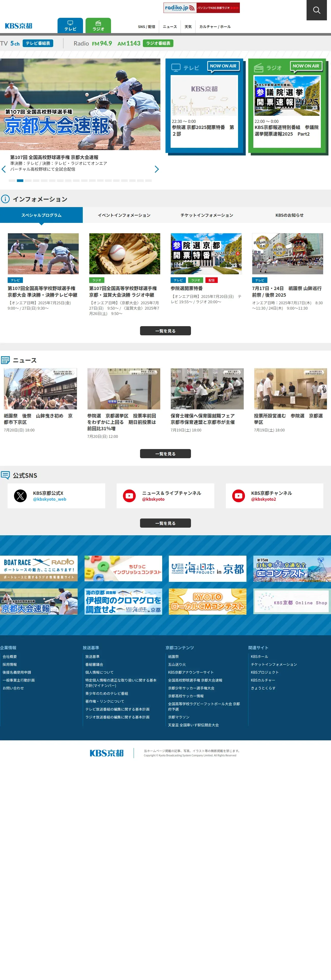The height and width of the screenshot is (980, 331).
Task: Open the 京都マラソン footer link
Action: pos(179,717)
